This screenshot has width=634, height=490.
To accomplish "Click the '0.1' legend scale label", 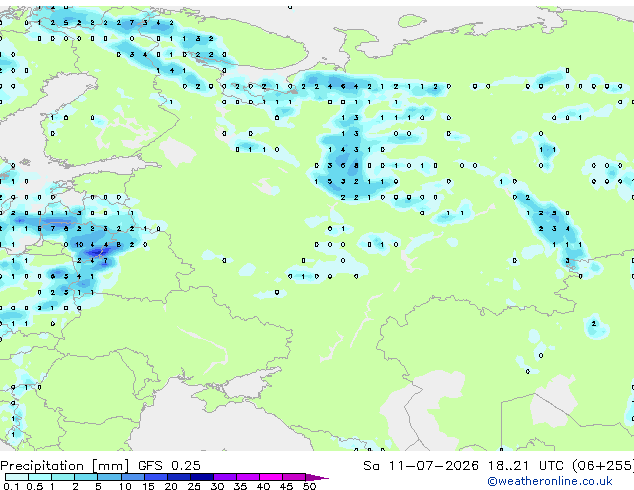I will click(x=11, y=486).
